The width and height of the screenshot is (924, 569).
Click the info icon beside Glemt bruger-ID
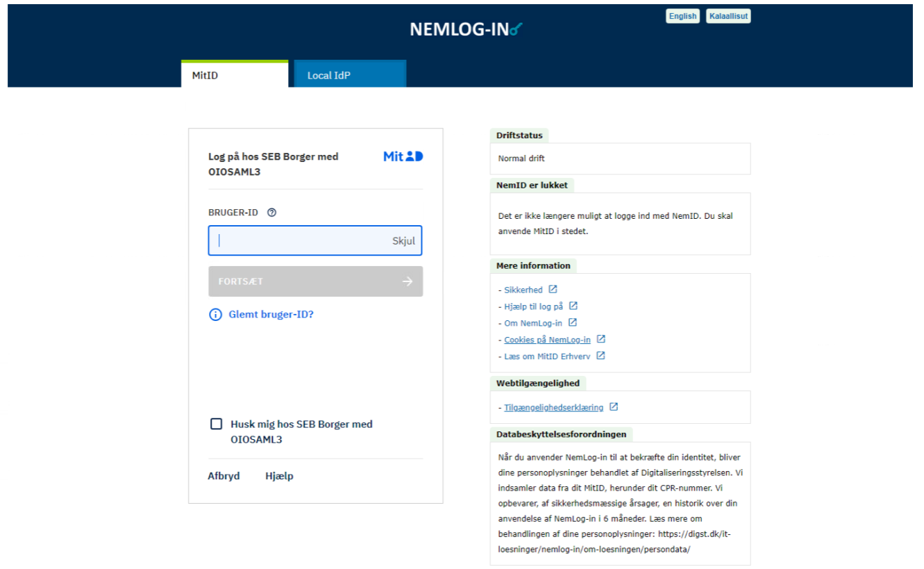215,315
